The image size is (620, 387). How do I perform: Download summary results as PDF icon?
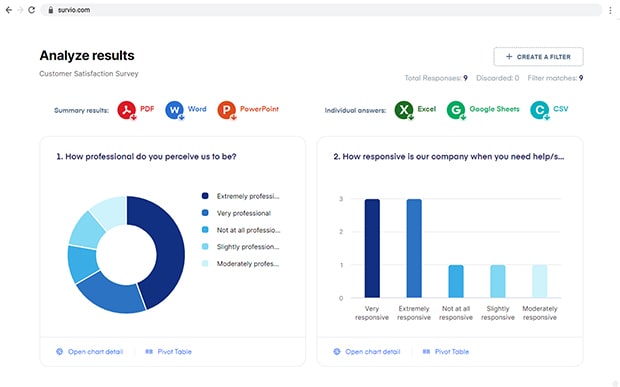(x=127, y=110)
